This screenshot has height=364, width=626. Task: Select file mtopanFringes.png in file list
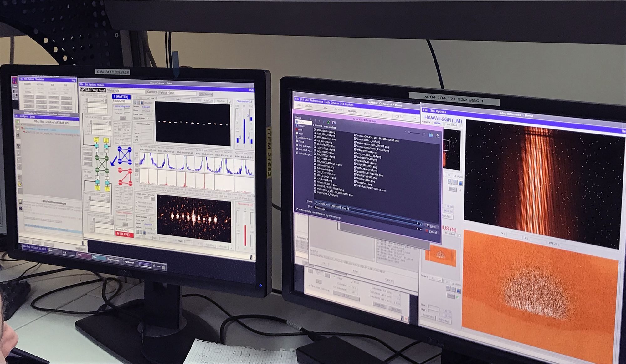(x=365, y=151)
